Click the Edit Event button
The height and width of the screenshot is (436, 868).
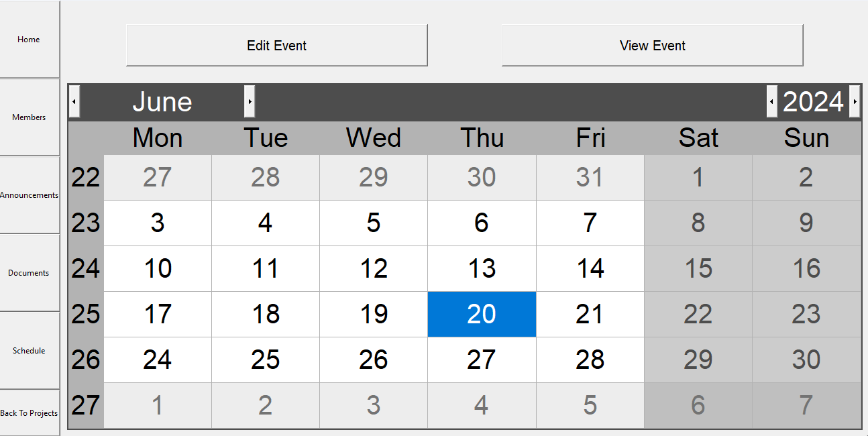pos(276,46)
